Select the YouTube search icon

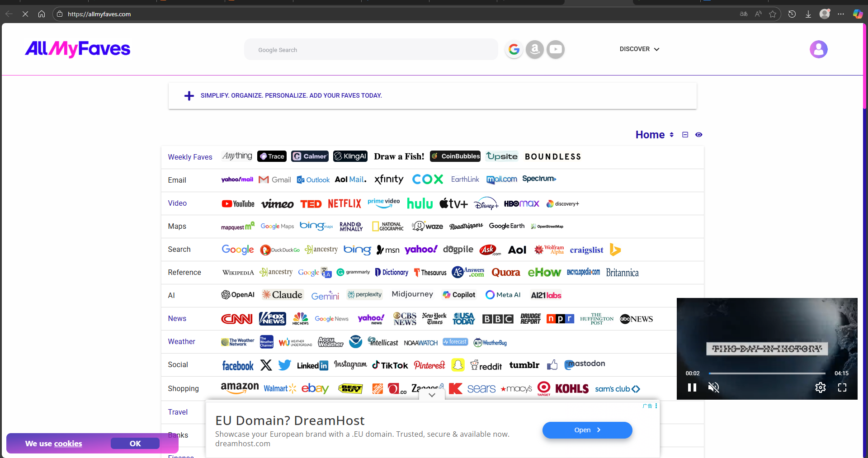(x=556, y=49)
